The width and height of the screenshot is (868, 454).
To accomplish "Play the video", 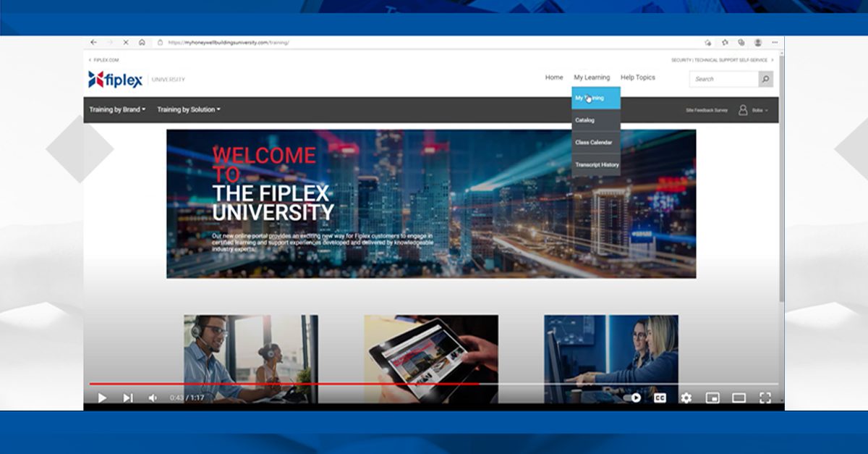I will coord(102,398).
